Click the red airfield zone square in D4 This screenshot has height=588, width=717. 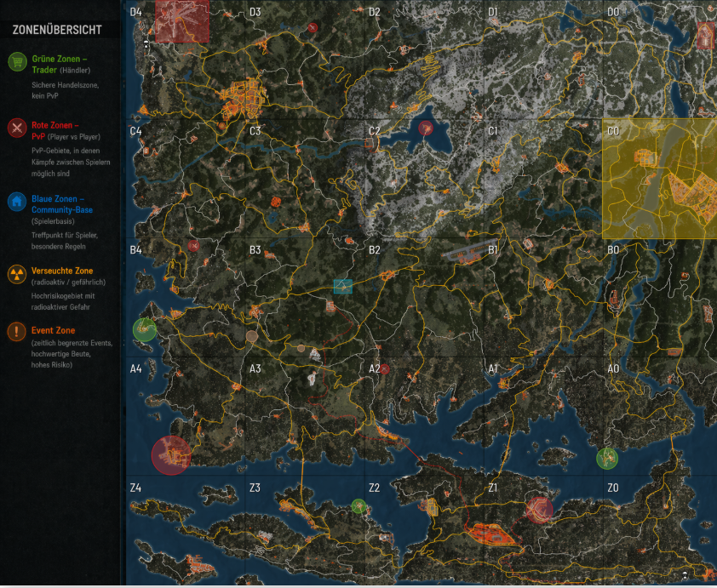tap(182, 21)
